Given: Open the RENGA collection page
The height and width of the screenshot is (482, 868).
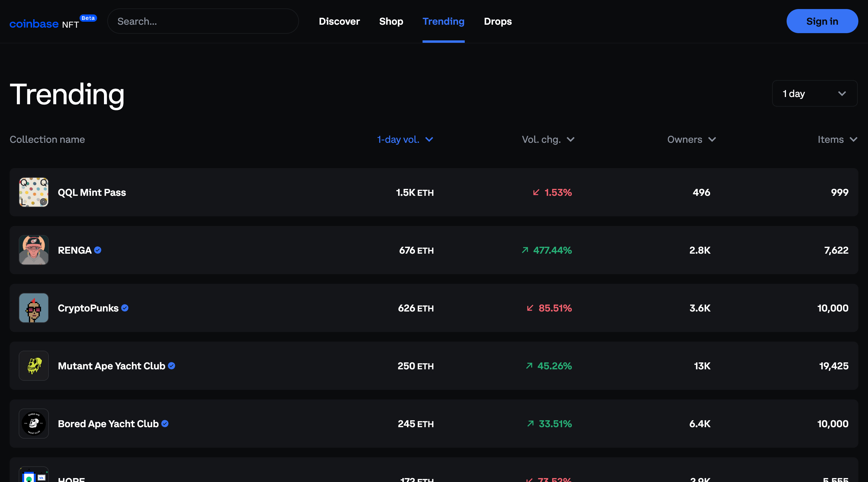Looking at the screenshot, I should click(74, 250).
